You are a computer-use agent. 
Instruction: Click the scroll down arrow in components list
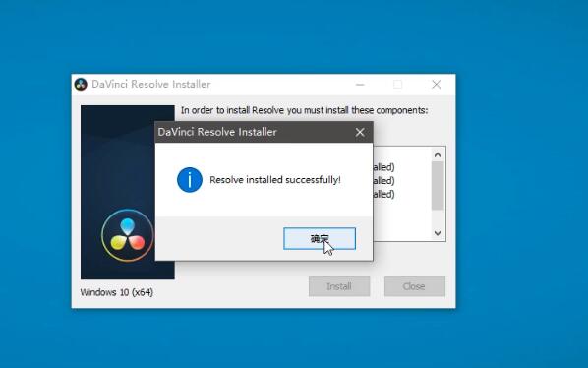pos(438,233)
